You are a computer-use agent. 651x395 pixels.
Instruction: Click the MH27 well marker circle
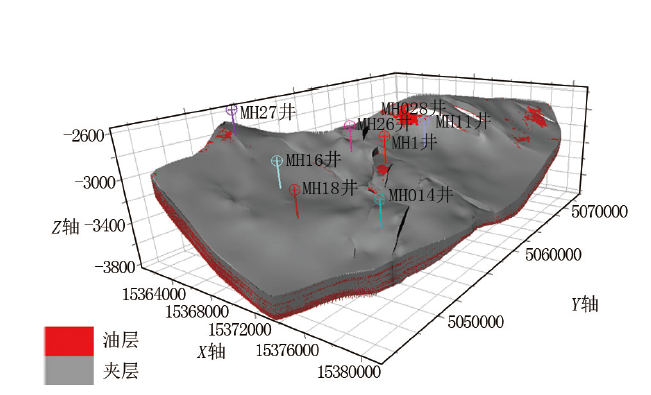(x=232, y=110)
